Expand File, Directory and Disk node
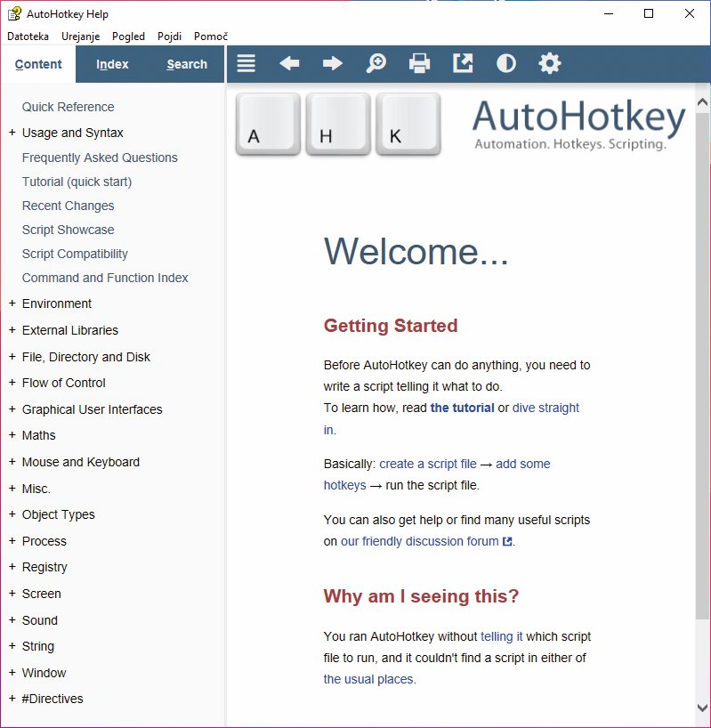The width and height of the screenshot is (711, 728). click(x=12, y=357)
